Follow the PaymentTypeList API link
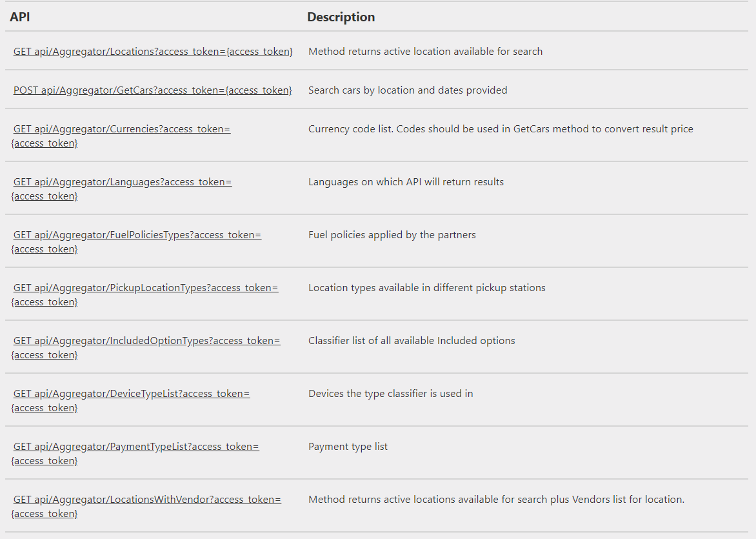Viewport: 756px width, 539px height. [136, 447]
